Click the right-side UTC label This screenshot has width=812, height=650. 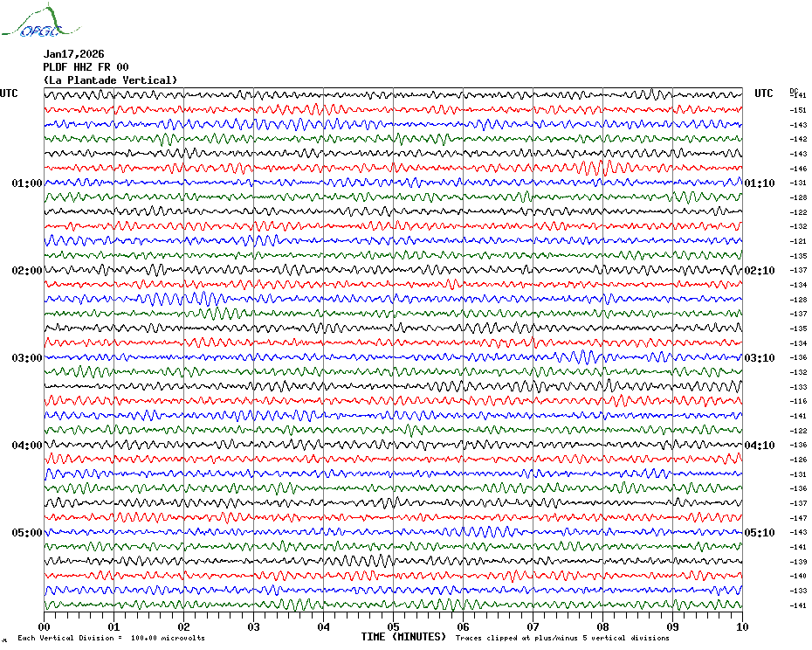763,93
